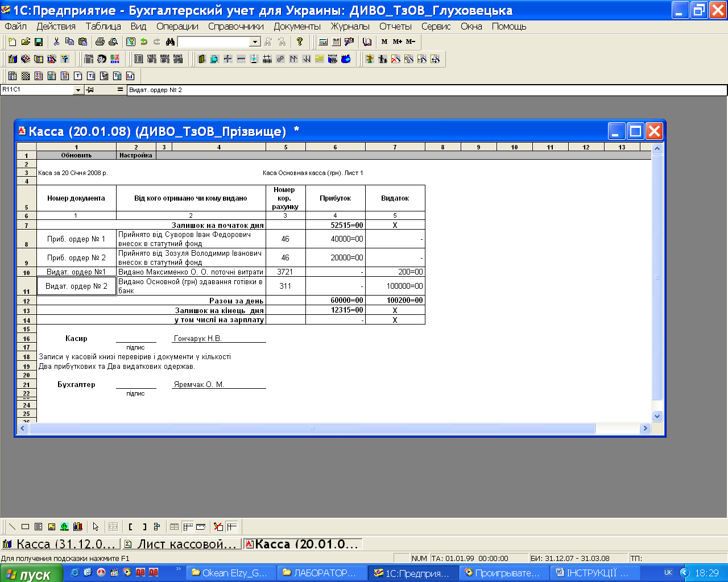Click the chart insert tool icon
The image size is (728, 582).
click(78, 527)
